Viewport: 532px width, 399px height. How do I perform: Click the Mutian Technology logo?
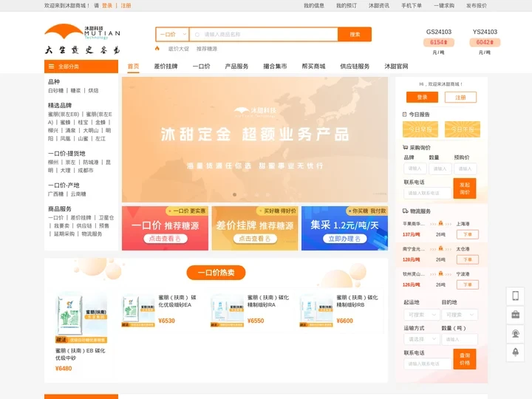pos(83,38)
